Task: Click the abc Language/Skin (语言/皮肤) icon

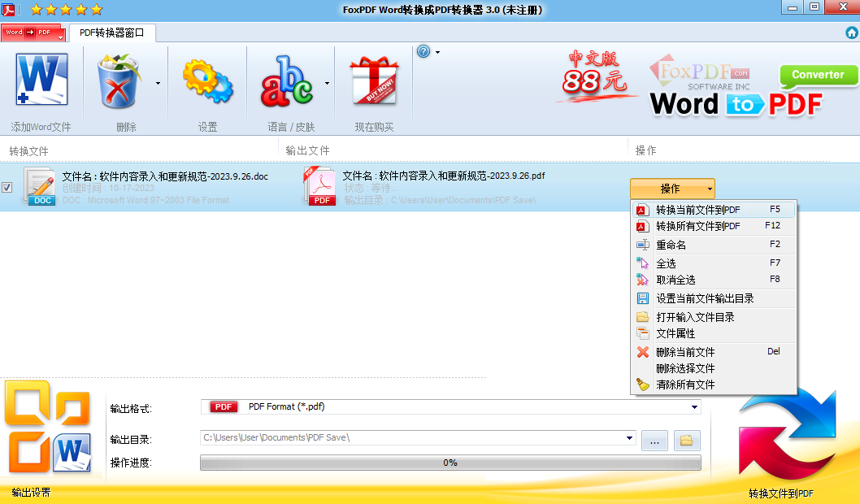Action: click(x=287, y=80)
